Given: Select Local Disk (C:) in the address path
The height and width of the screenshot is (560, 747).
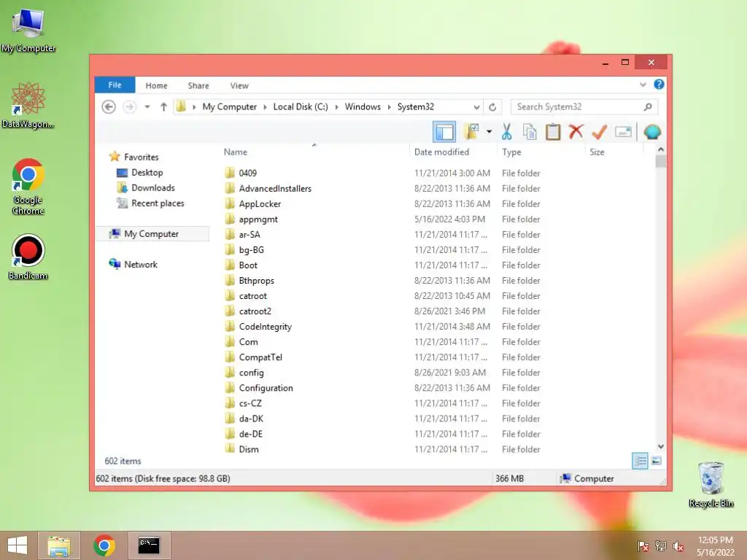Looking at the screenshot, I should coord(301,106).
